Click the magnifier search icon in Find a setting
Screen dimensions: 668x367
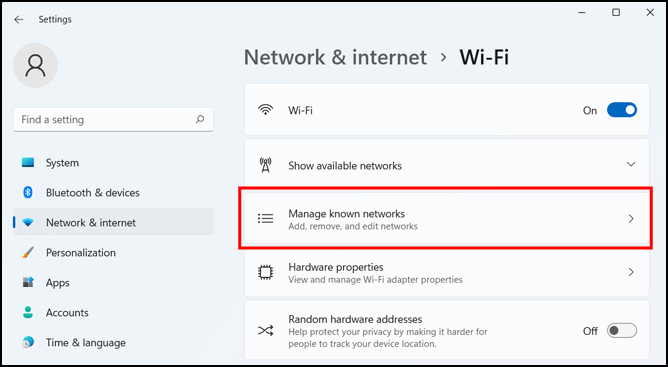[x=200, y=120]
